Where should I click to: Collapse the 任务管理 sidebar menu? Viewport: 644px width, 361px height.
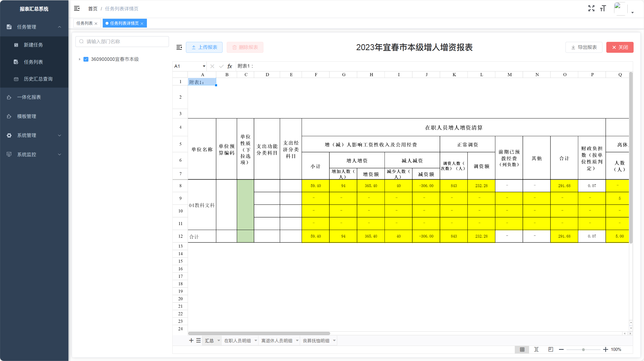pos(34,27)
